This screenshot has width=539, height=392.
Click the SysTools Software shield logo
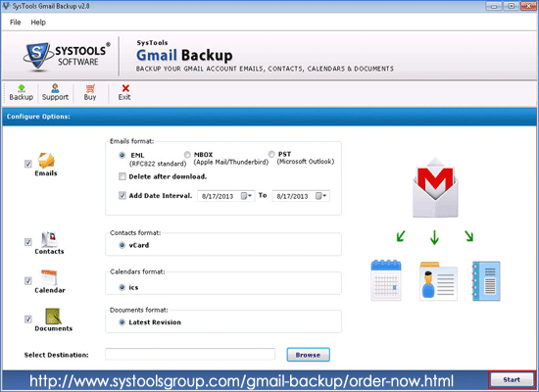[x=37, y=56]
